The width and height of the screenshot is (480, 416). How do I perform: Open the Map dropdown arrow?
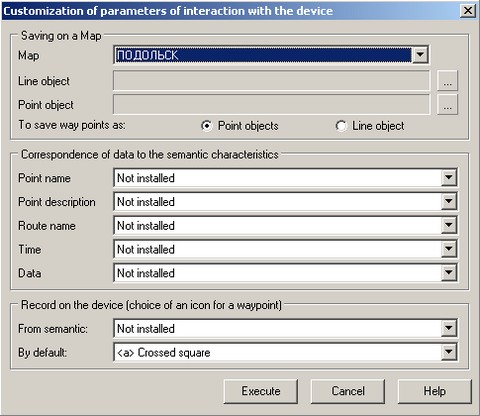tap(420, 55)
